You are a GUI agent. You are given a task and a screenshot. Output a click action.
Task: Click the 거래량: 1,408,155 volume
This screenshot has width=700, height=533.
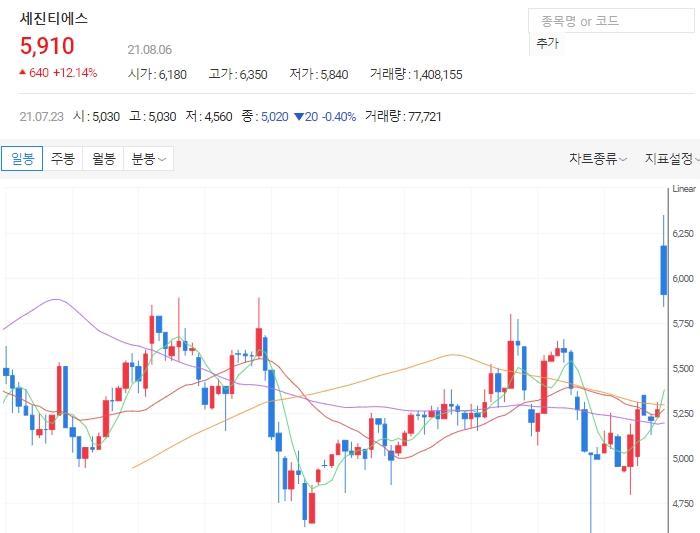click(x=416, y=74)
